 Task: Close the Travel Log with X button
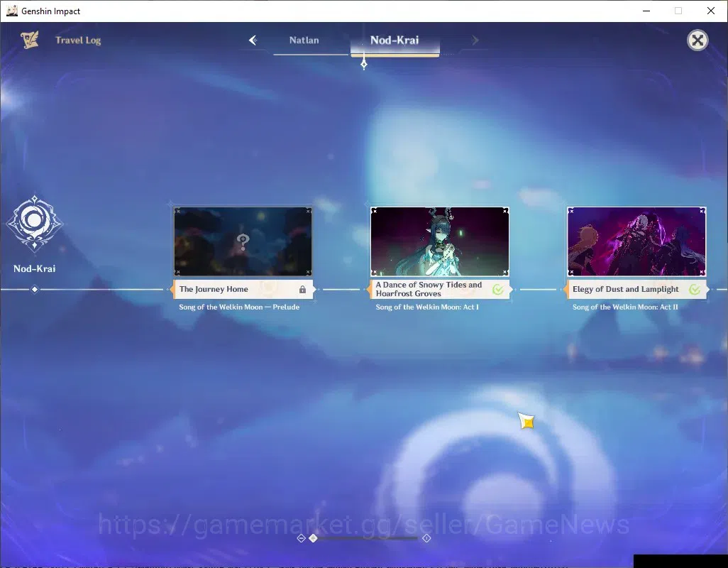click(697, 40)
